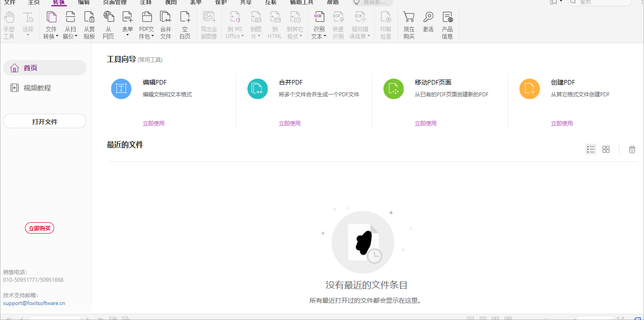
Task: Open the 合并文件 combine files tool
Action: click(166, 24)
